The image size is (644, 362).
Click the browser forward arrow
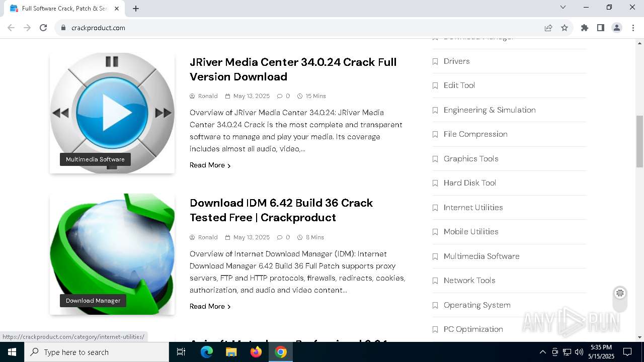[x=27, y=28]
